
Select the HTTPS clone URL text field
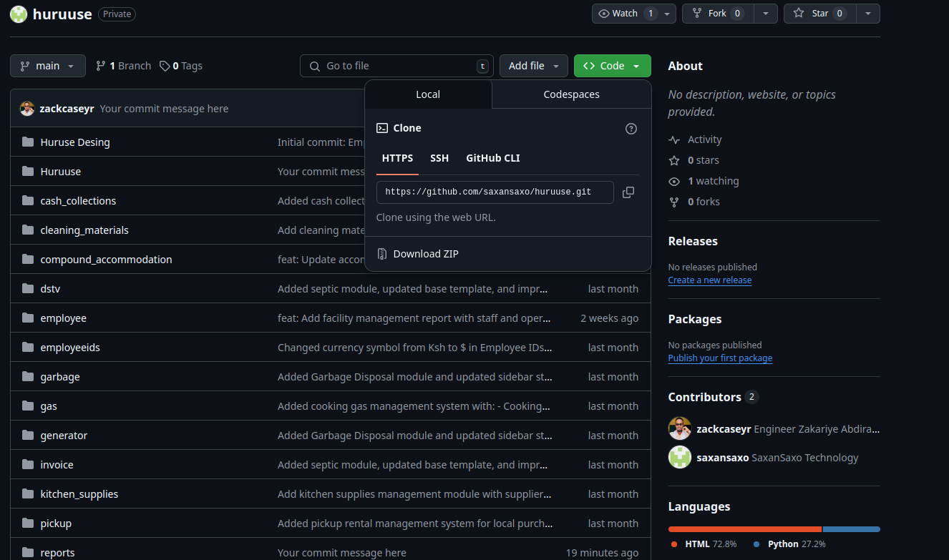[495, 192]
